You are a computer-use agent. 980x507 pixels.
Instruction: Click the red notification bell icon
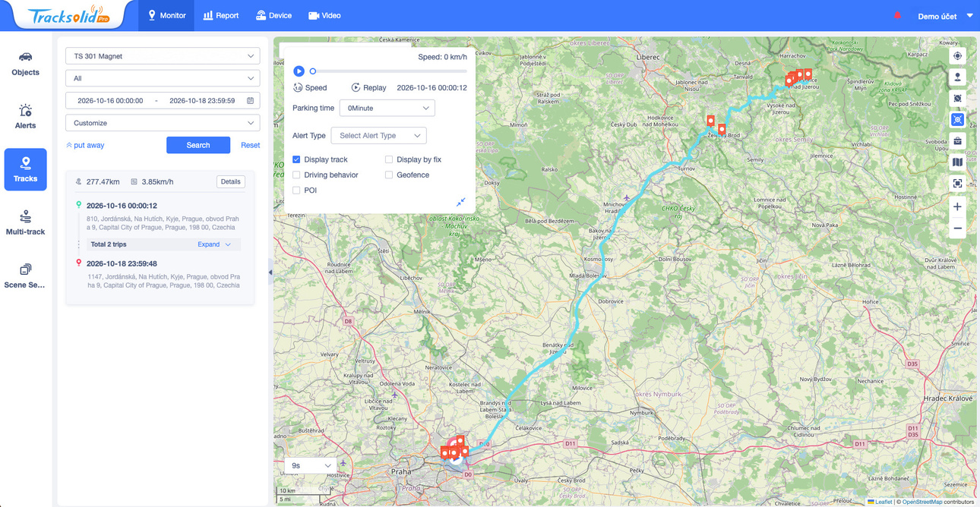point(897,15)
